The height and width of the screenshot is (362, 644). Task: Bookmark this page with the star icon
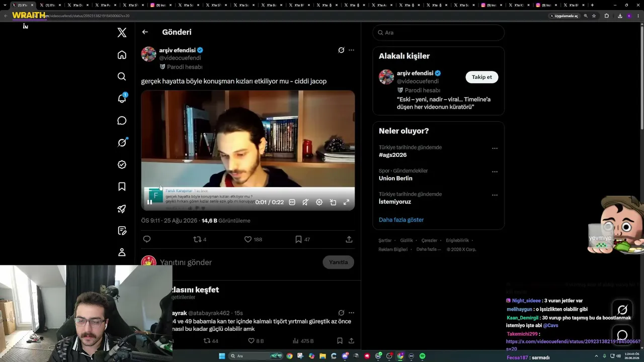[594, 16]
